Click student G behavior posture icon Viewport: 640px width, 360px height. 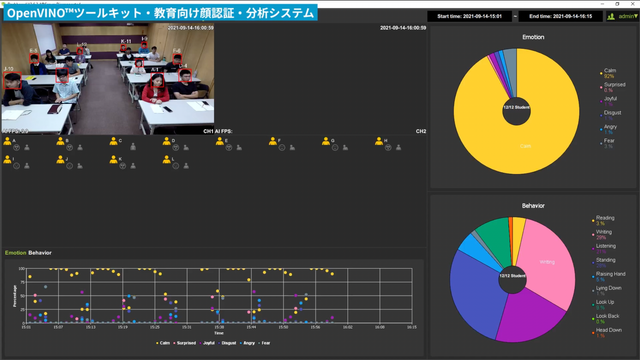coord(345,147)
